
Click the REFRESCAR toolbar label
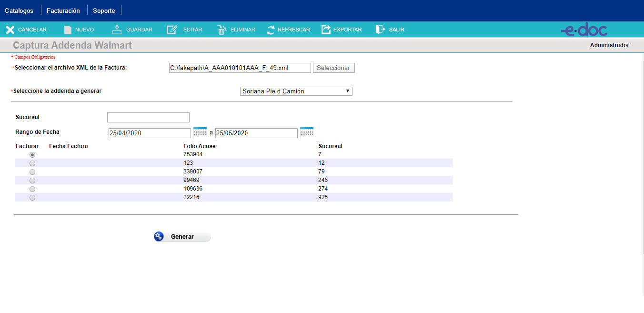tap(294, 30)
